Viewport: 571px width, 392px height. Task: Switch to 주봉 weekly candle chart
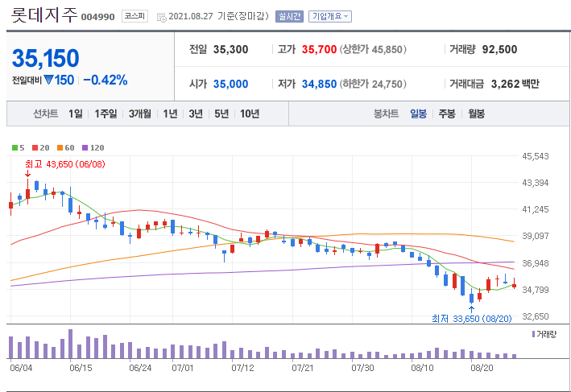coord(447,114)
